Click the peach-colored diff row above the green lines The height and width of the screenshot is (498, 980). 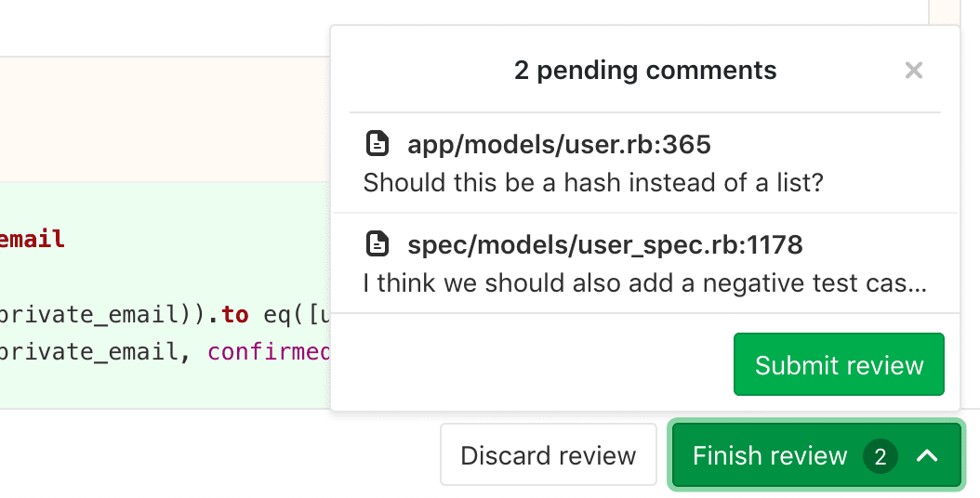pyautogui.click(x=165, y=119)
